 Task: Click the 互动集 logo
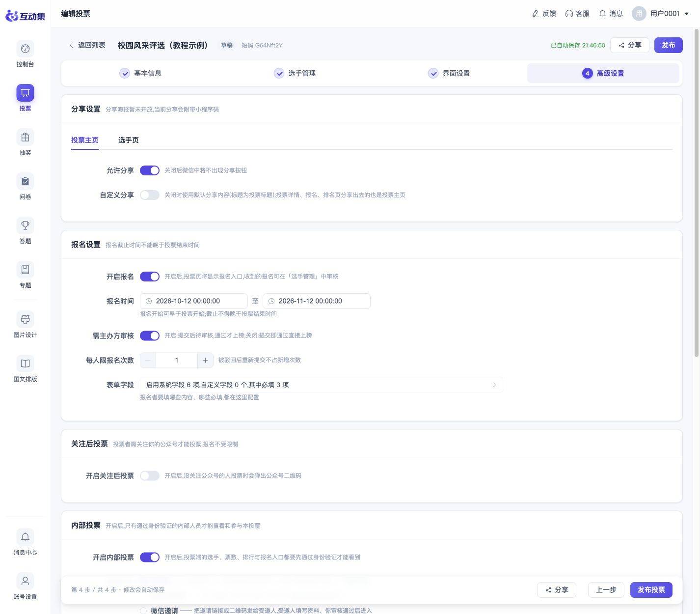pos(25,16)
